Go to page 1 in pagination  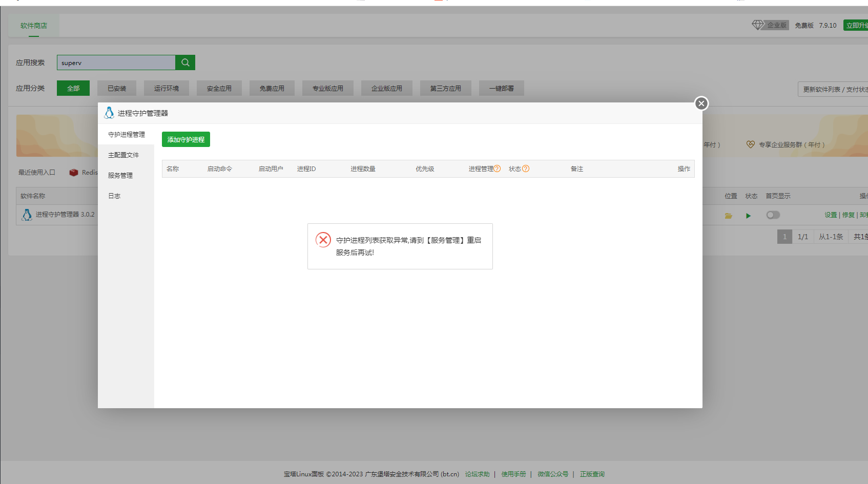click(x=784, y=237)
